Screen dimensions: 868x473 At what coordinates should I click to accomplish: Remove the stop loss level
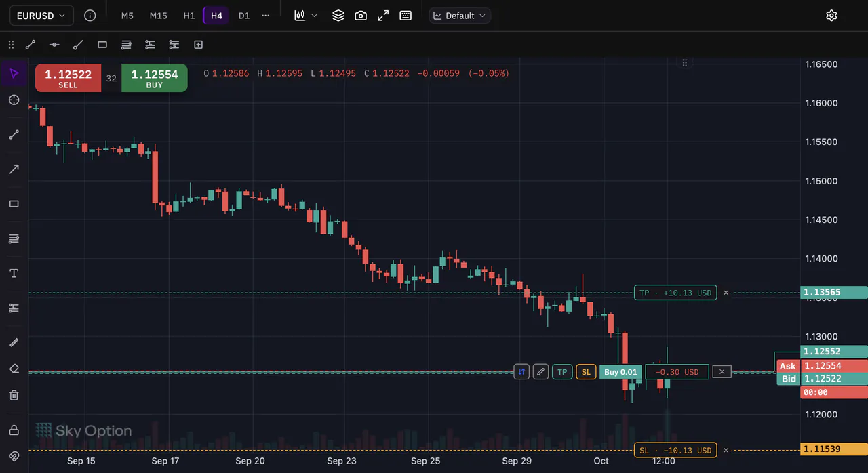click(x=726, y=451)
